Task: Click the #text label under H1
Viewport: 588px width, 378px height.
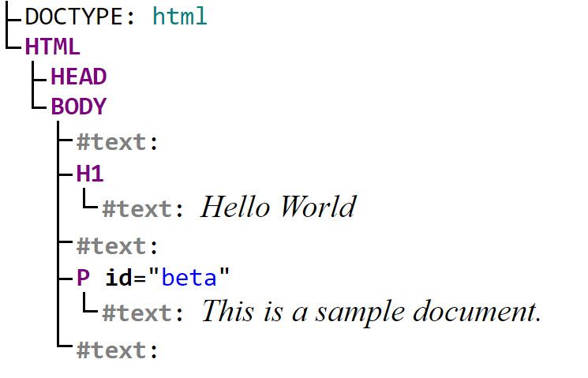Action: pyautogui.click(x=143, y=209)
